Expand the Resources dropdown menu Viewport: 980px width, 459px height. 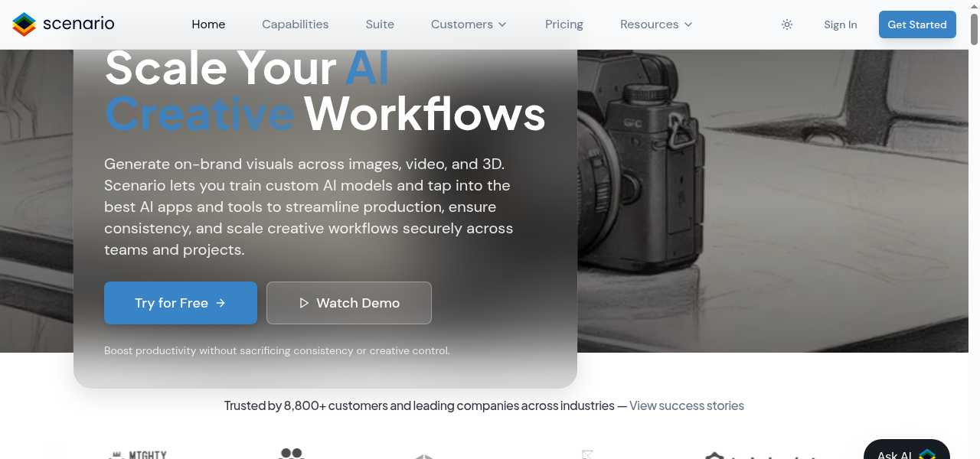pyautogui.click(x=656, y=24)
